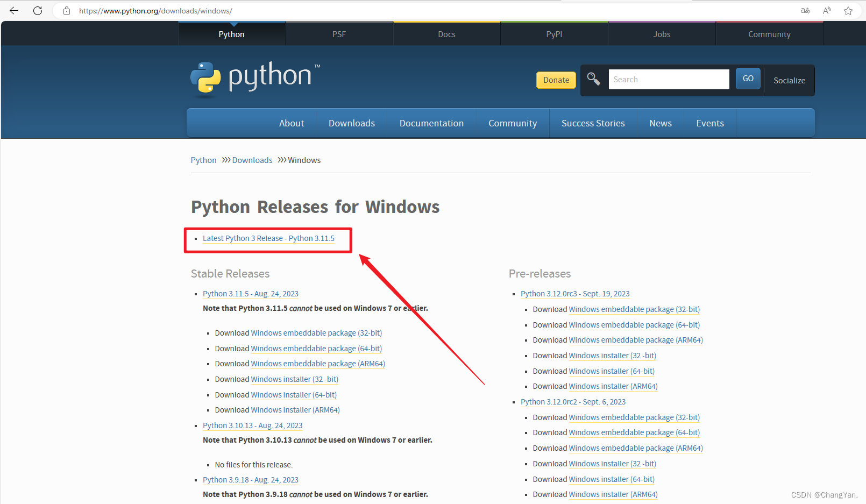
Task: Go to the PyPI top tab
Action: click(x=554, y=34)
